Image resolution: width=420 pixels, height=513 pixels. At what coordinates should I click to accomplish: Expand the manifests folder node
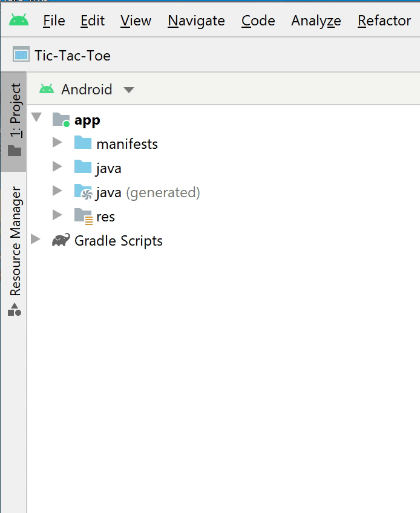pos(57,143)
